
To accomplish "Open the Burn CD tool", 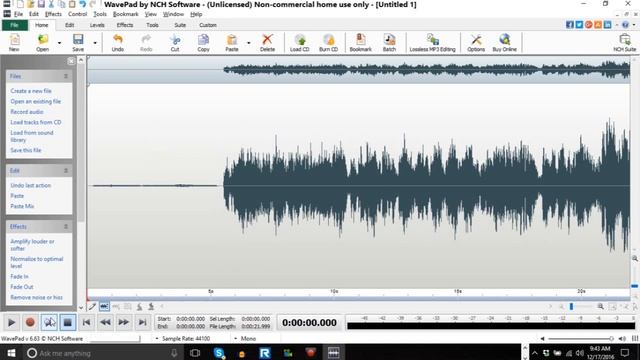I will (x=328, y=42).
